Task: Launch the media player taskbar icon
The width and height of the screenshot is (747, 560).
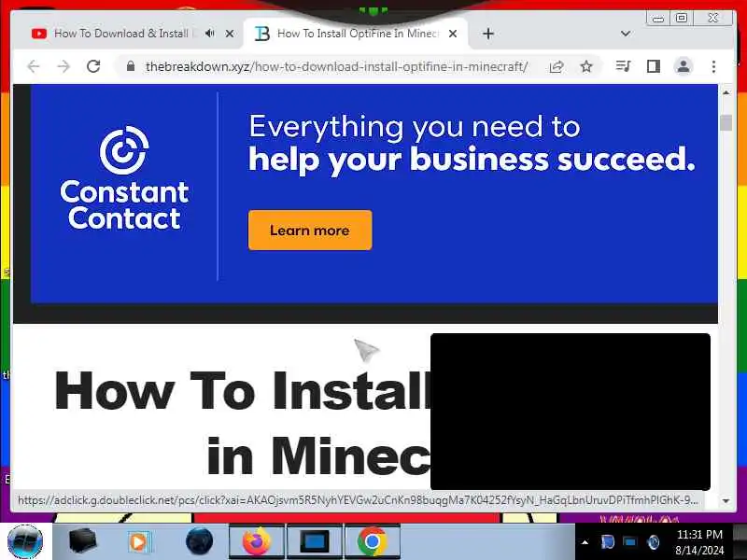Action: [139, 542]
